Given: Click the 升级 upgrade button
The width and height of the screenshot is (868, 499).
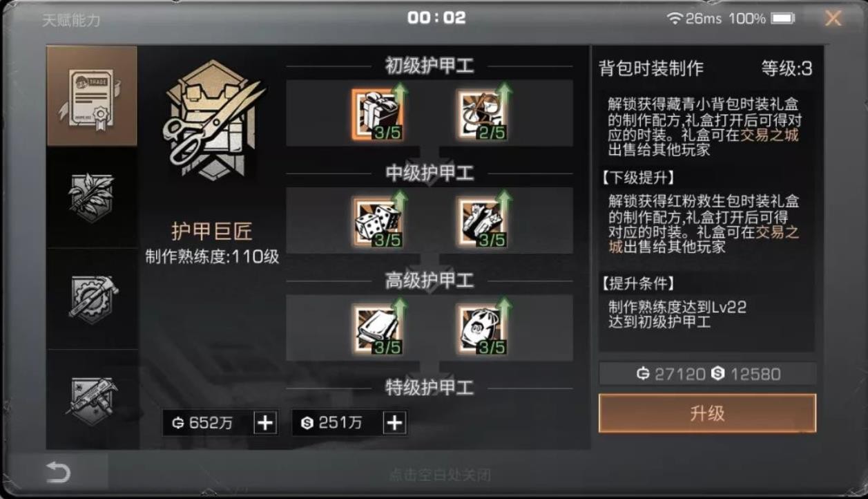Looking at the screenshot, I should coord(707,413).
